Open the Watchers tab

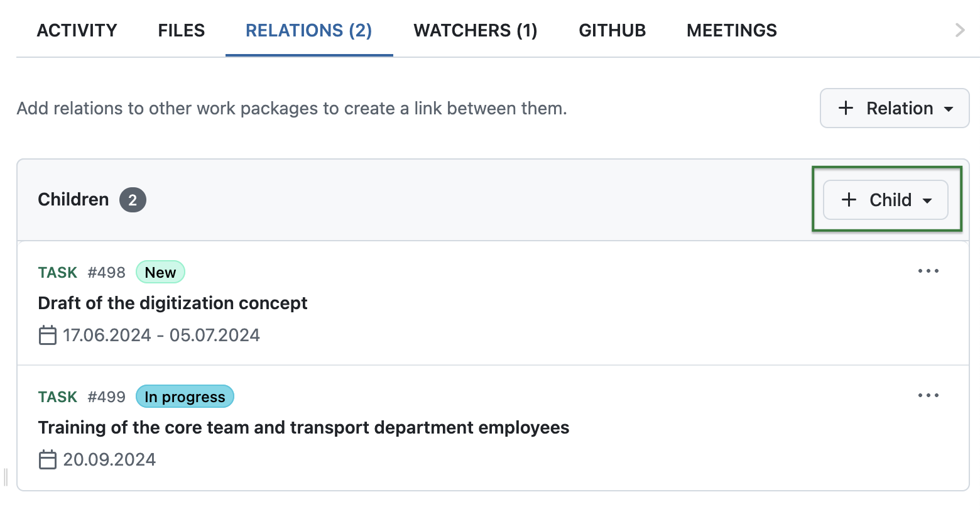click(x=476, y=30)
